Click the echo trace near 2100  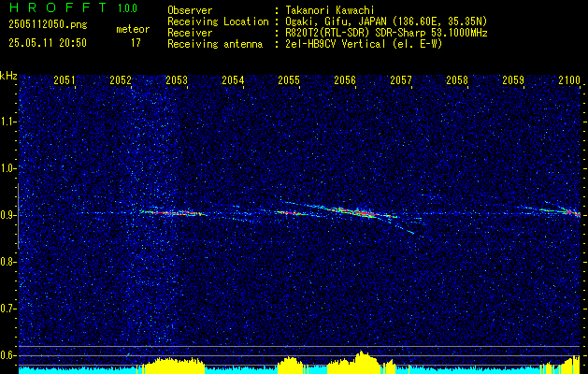coord(563,210)
